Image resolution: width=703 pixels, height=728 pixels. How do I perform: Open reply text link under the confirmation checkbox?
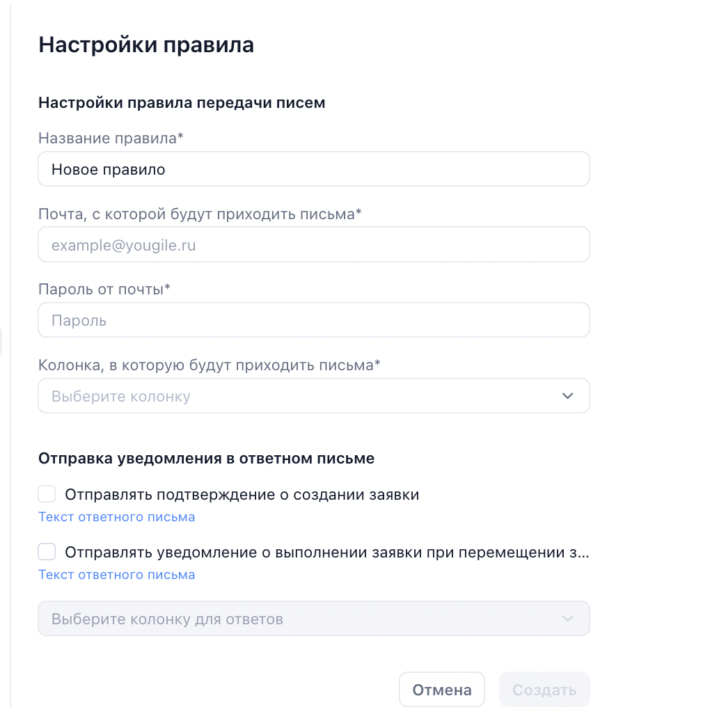tap(116, 517)
